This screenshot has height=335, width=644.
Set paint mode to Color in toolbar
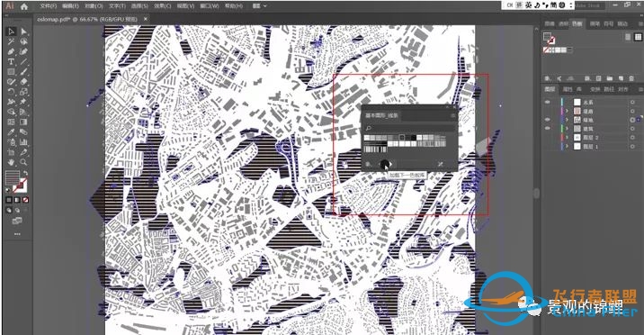(x=9, y=200)
